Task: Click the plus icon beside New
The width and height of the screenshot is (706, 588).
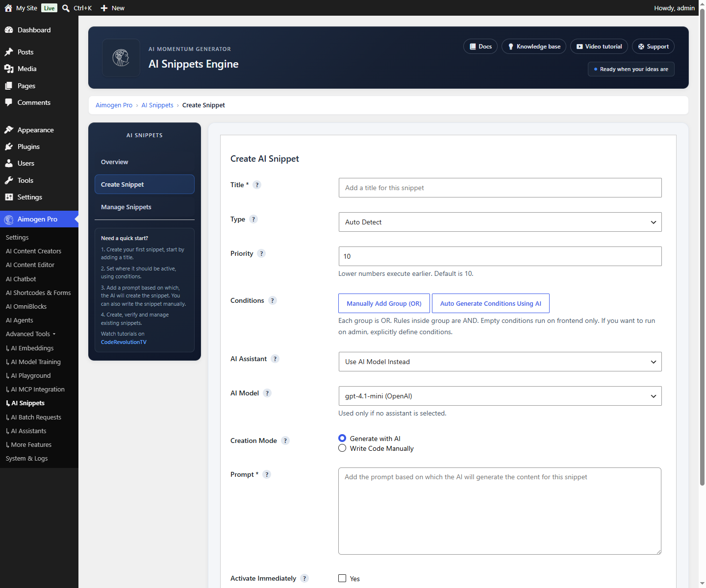Action: 104,8
